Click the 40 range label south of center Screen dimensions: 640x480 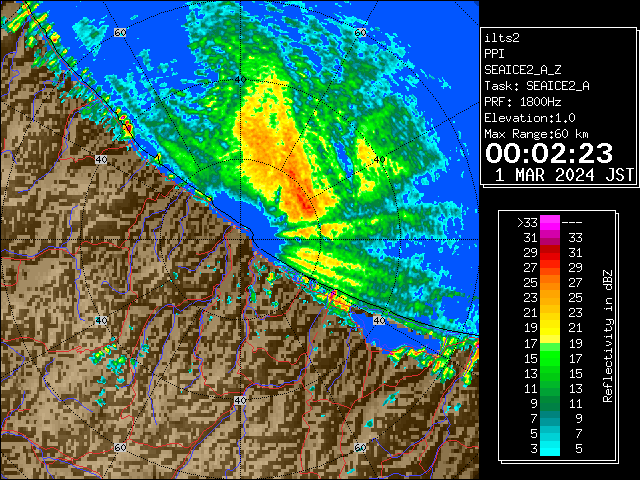(x=240, y=400)
